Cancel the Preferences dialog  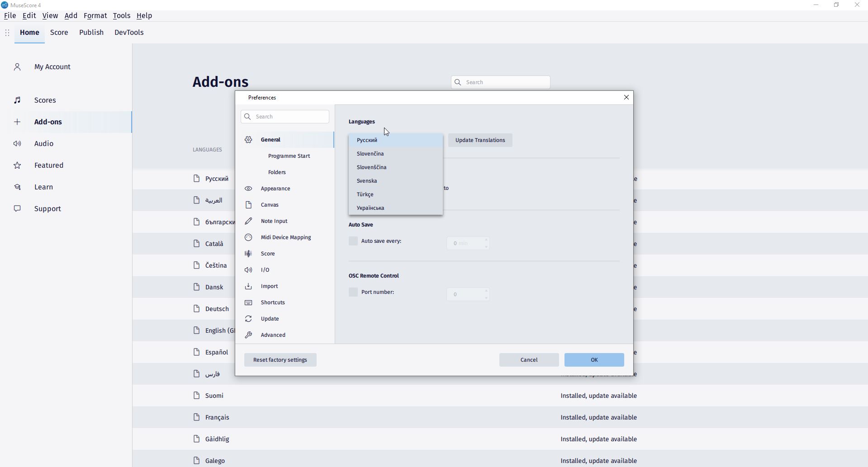529,360
